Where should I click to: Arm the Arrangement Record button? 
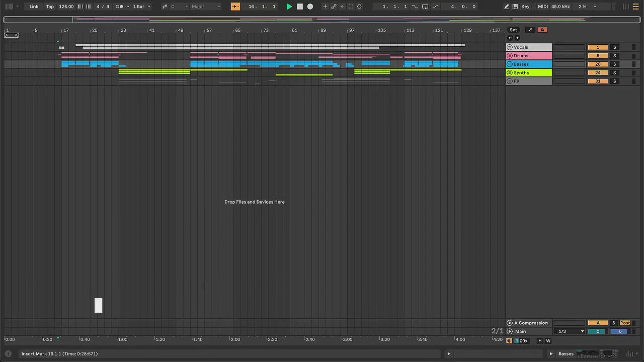pos(310,7)
